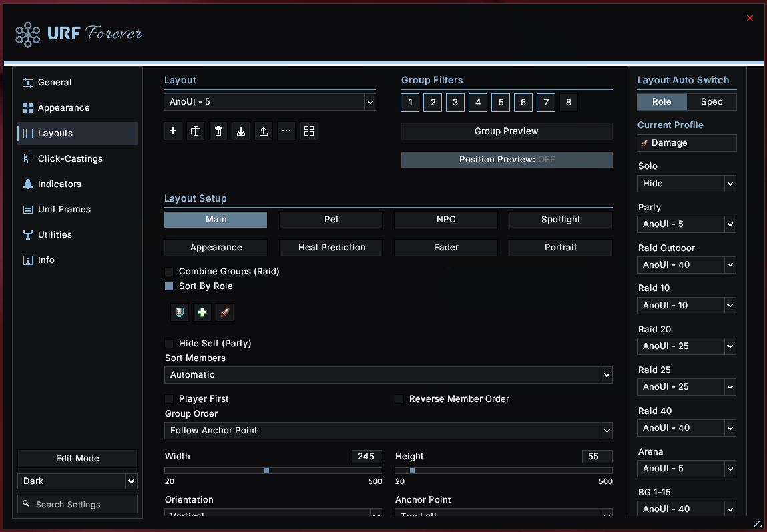Open Group Order Follow Anchor Point dropdown
This screenshot has width=767, height=532.
389,431
